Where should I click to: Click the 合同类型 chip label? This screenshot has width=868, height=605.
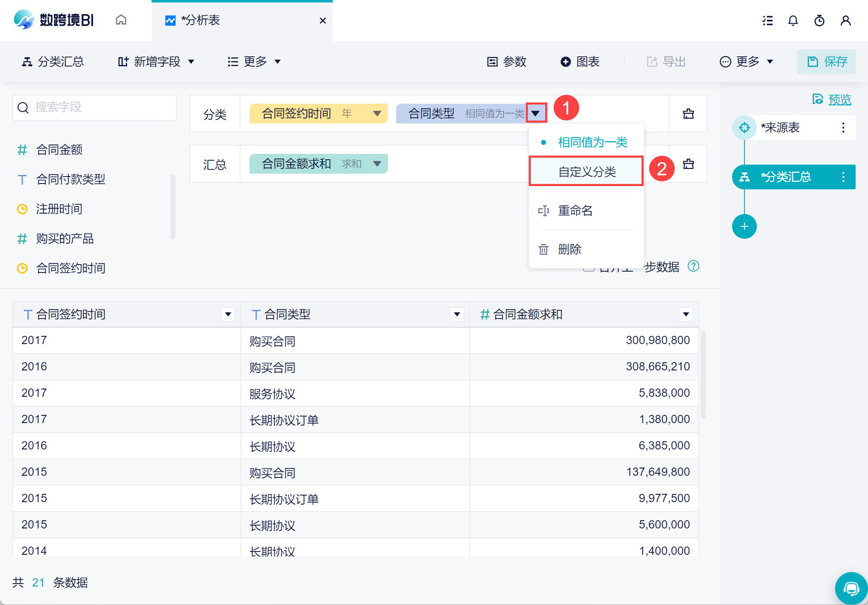431,114
